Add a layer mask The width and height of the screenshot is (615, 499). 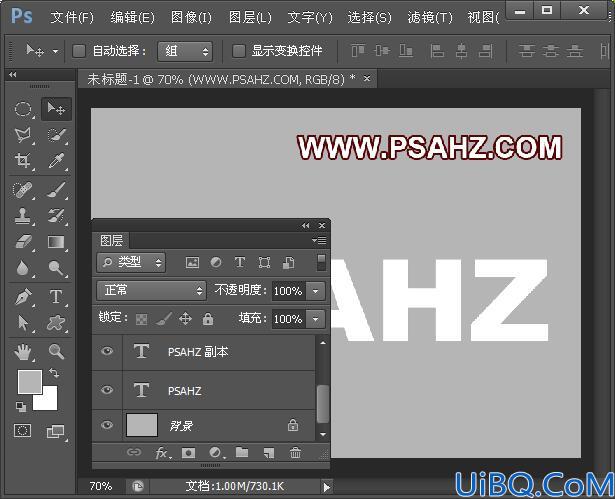pos(188,453)
